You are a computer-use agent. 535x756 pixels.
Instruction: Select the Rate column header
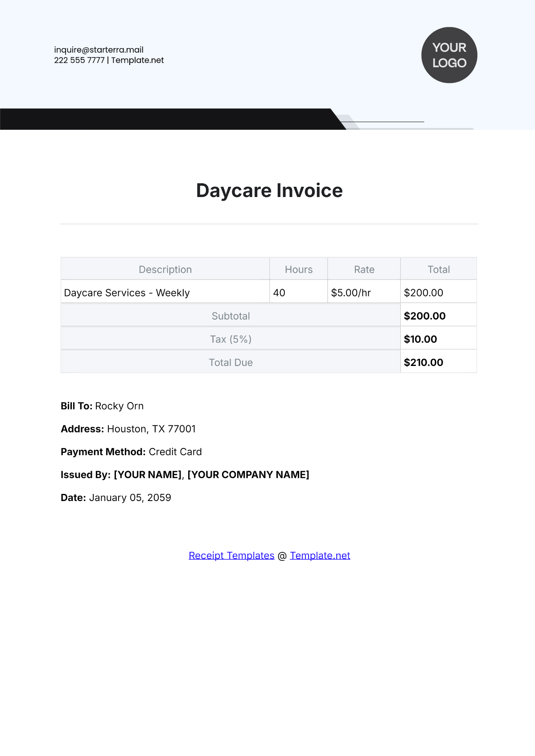(x=364, y=269)
